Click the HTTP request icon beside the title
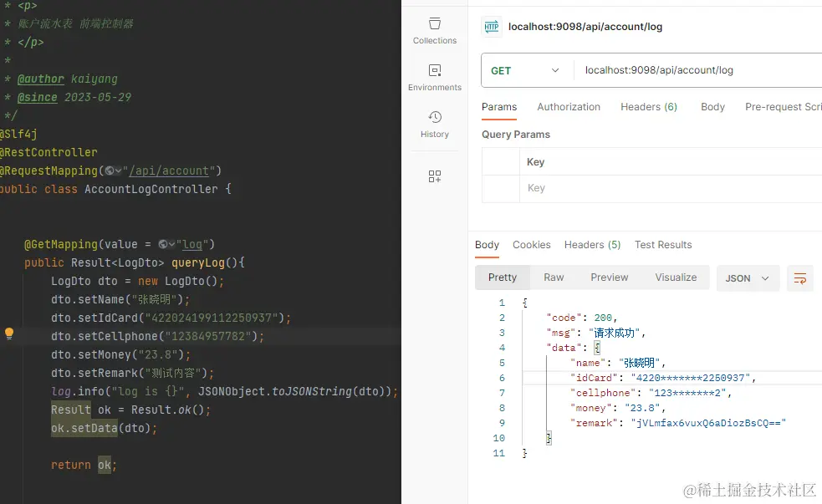 [492, 27]
